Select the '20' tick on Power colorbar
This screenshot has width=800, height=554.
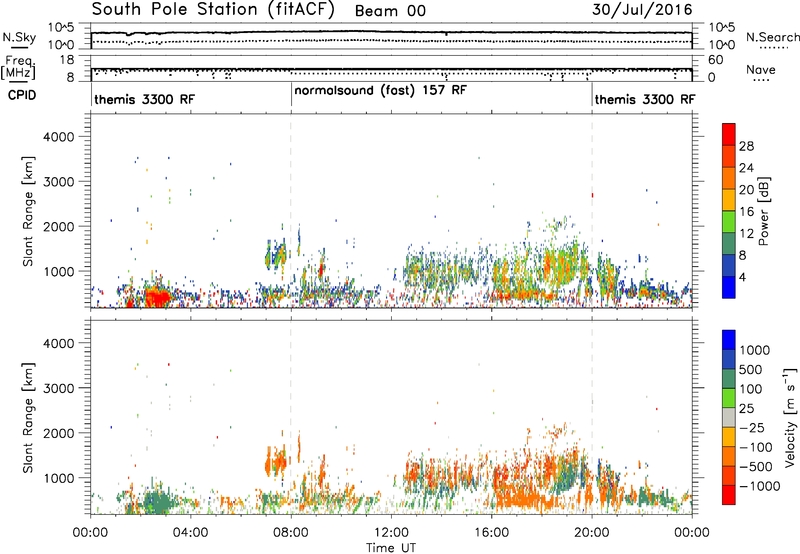(746, 190)
